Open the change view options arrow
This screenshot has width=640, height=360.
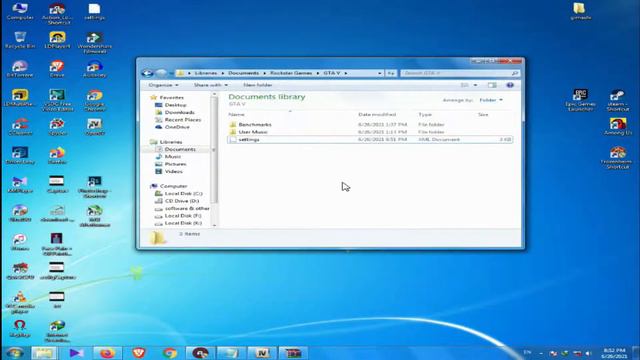coord(475,85)
